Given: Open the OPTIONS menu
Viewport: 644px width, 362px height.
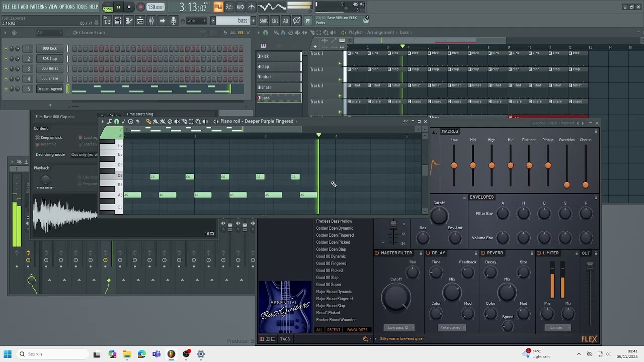Looking at the screenshot, I should pos(67,7).
